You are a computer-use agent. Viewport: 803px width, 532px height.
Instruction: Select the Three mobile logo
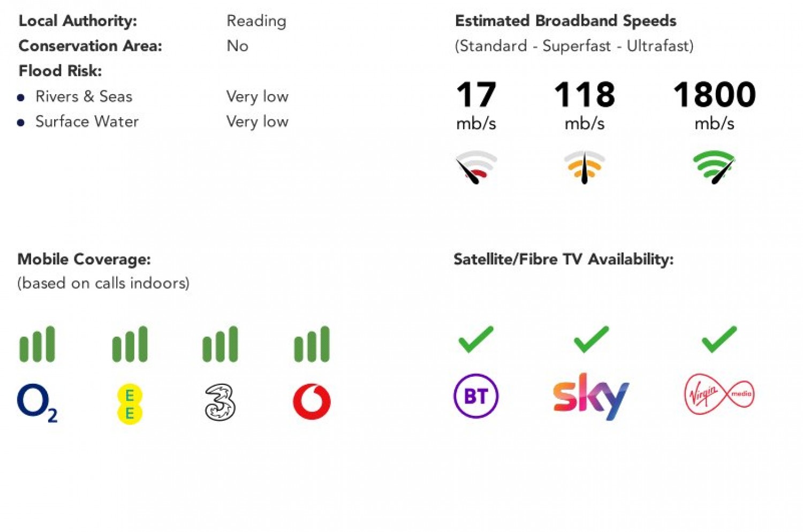tap(219, 402)
